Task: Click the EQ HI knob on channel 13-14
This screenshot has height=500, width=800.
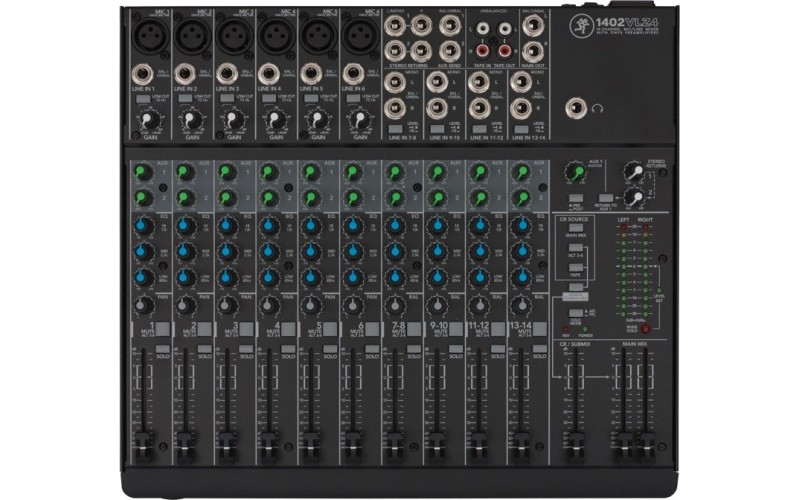Action: click(x=520, y=225)
